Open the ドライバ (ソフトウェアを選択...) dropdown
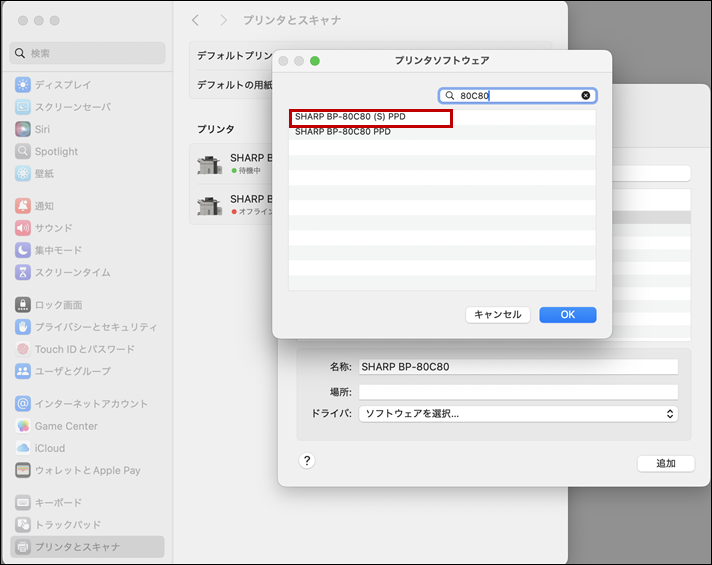 (518, 414)
